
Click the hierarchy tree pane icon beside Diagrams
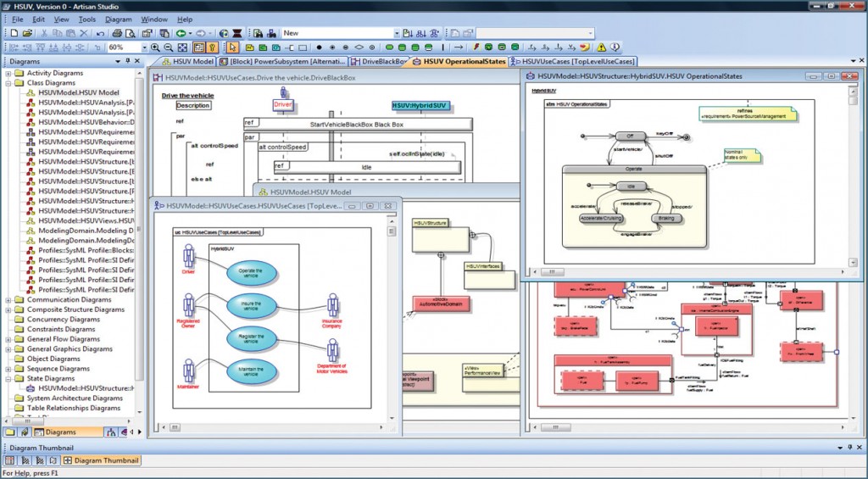click(x=111, y=432)
